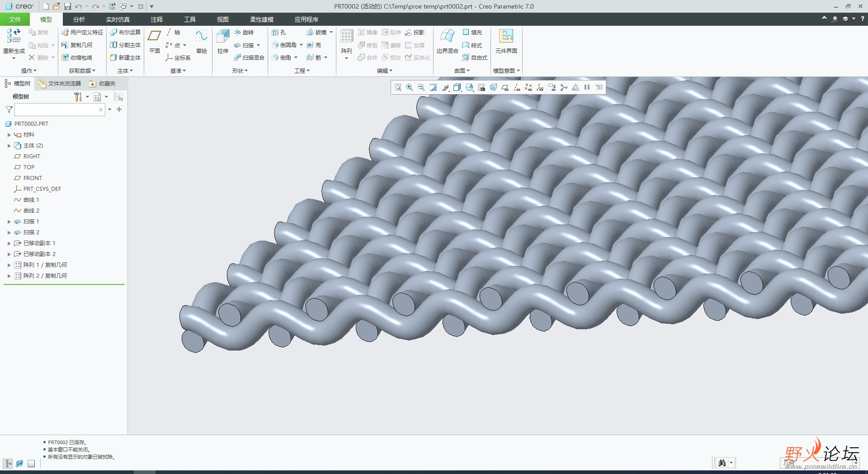Click Zoom Out in graphics toolbar
The width and height of the screenshot is (868, 474).
pyautogui.click(x=421, y=87)
